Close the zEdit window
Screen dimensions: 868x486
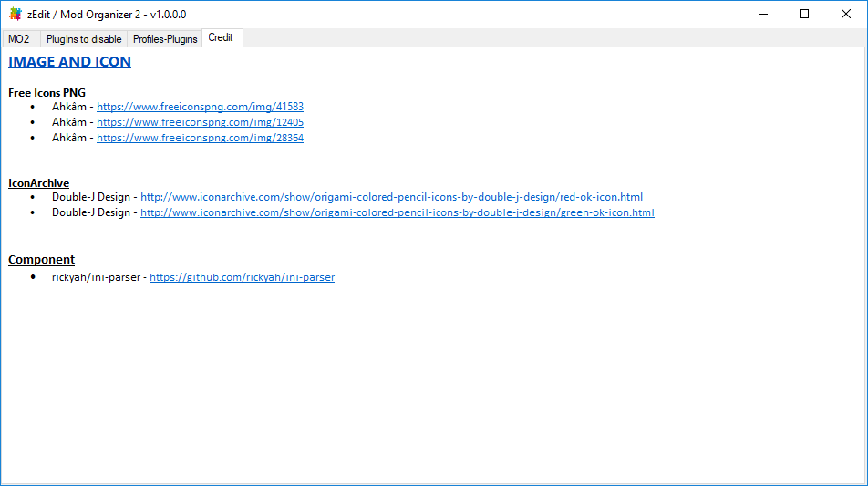pyautogui.click(x=846, y=14)
